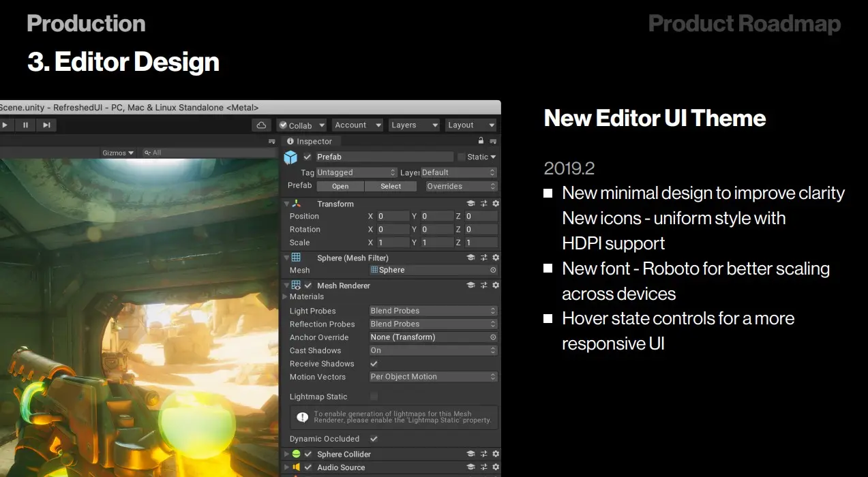The image size is (868, 477).
Task: Click the Transform axes icon
Action: click(x=297, y=203)
